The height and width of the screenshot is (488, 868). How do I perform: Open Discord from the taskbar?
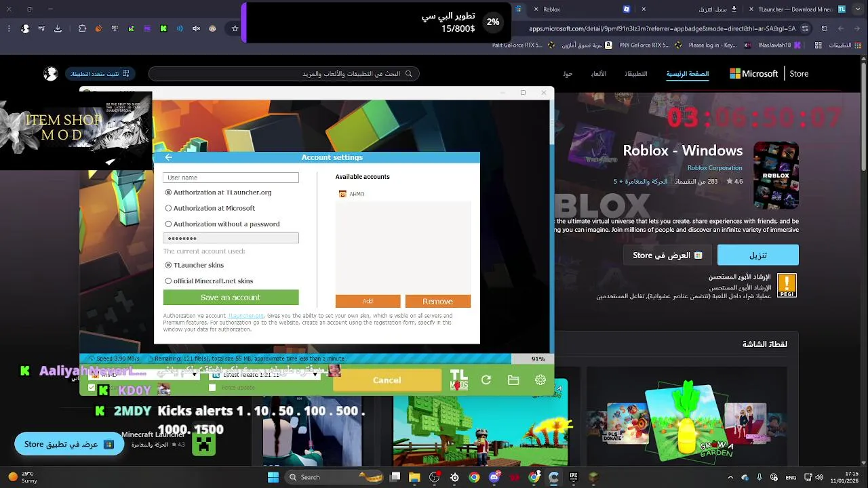pyautogui.click(x=494, y=477)
